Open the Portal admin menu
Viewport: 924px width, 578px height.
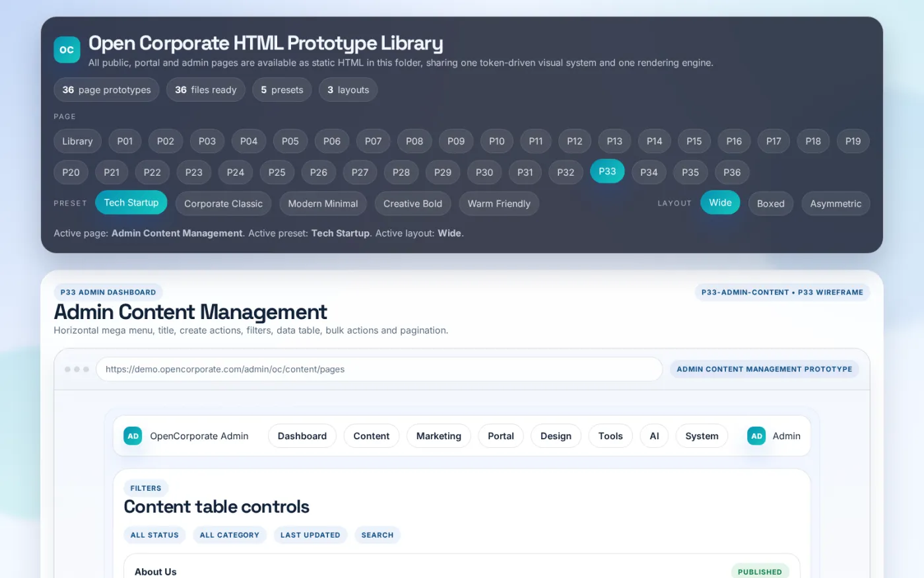coord(501,436)
